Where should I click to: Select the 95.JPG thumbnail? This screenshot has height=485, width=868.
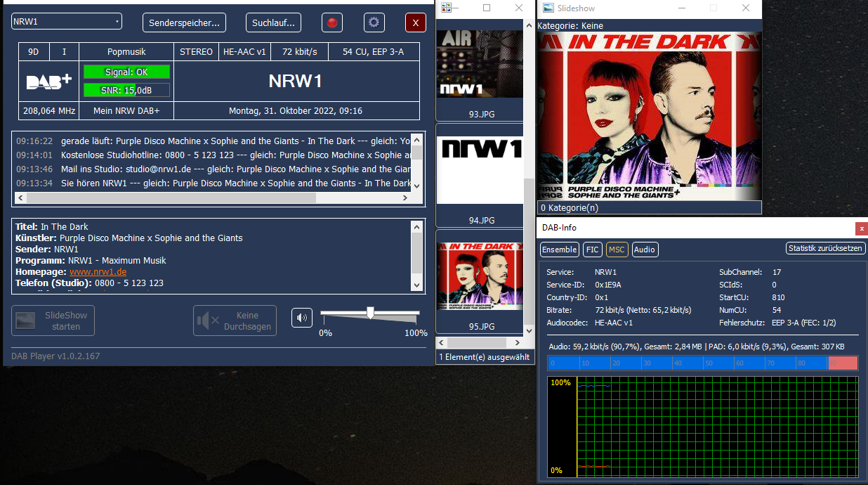pyautogui.click(x=481, y=278)
